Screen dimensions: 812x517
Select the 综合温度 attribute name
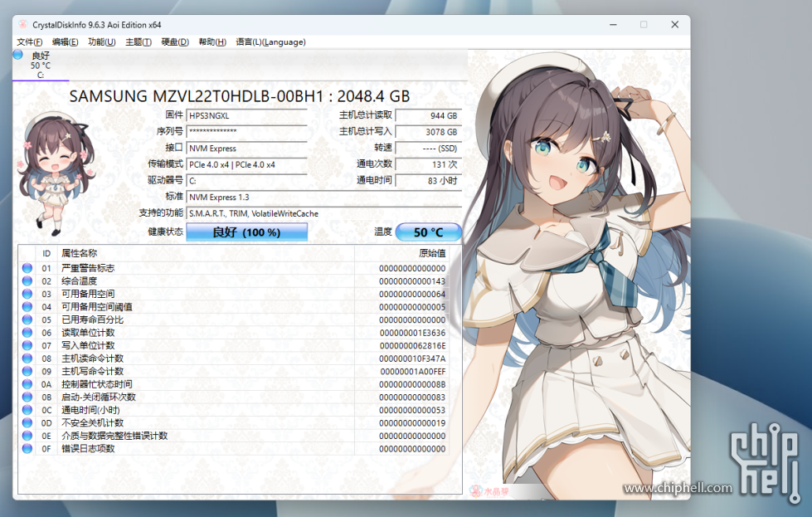pyautogui.click(x=80, y=281)
